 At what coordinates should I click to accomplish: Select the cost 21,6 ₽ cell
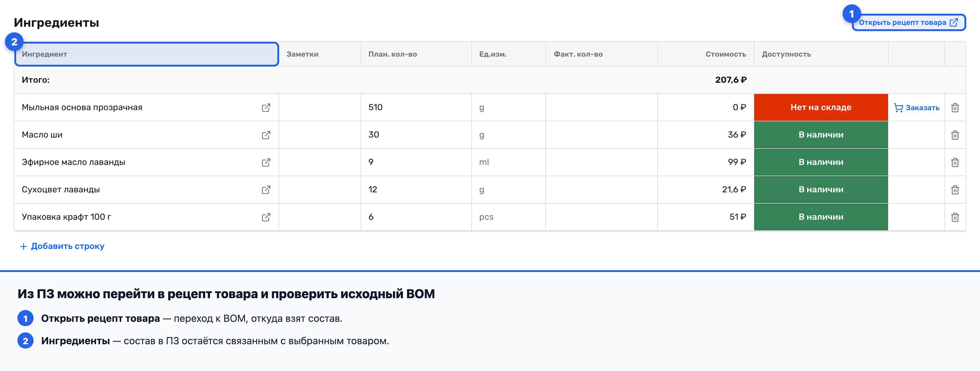click(706, 190)
